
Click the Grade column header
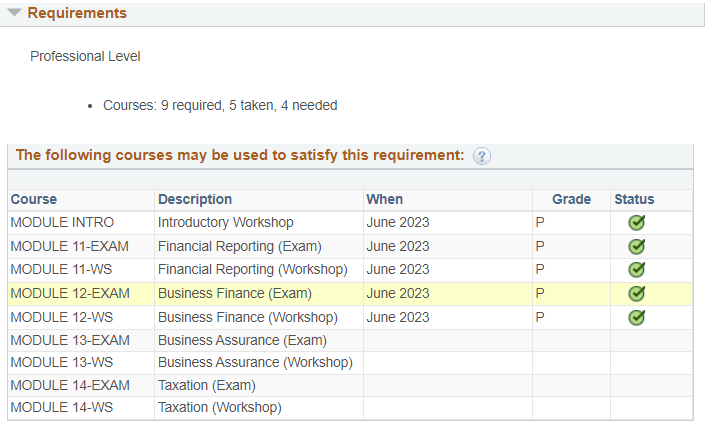(571, 199)
